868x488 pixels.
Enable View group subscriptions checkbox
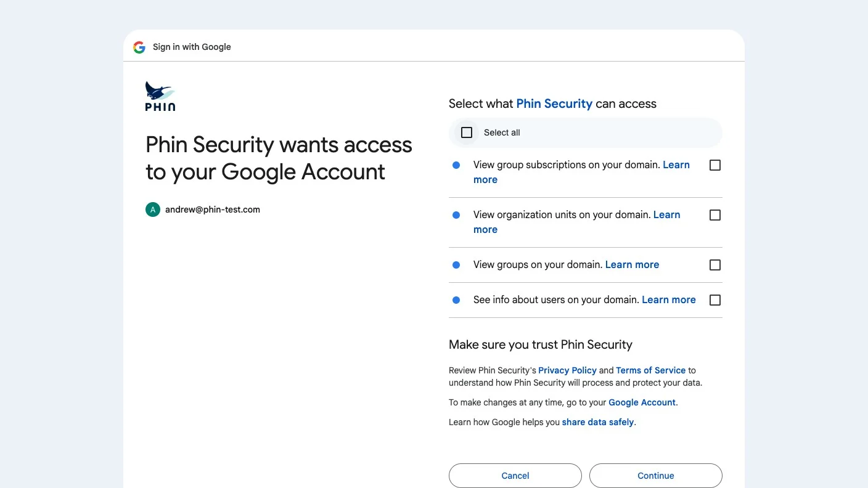pyautogui.click(x=715, y=165)
